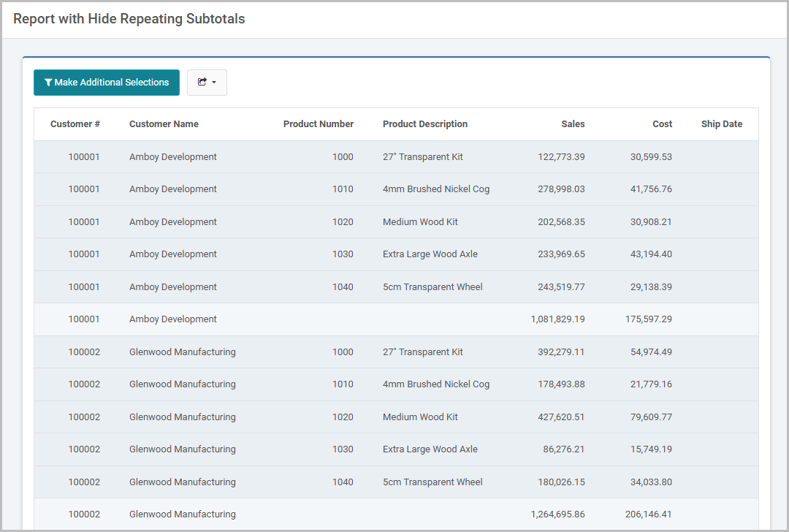Select sales value 233,969.65
Image resolution: width=789 pixels, height=532 pixels.
pyautogui.click(x=561, y=254)
